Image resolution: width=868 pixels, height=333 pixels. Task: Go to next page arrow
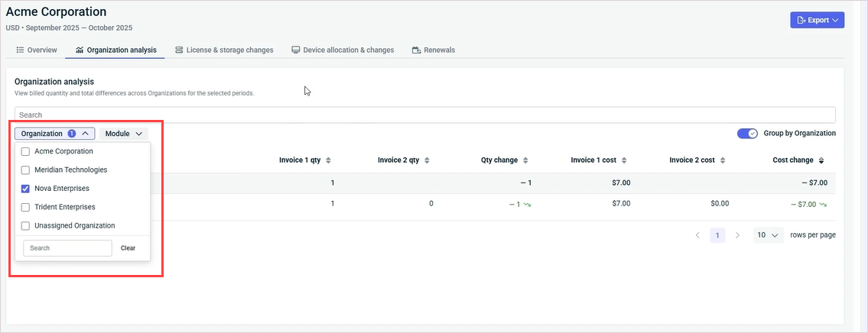[x=737, y=235]
